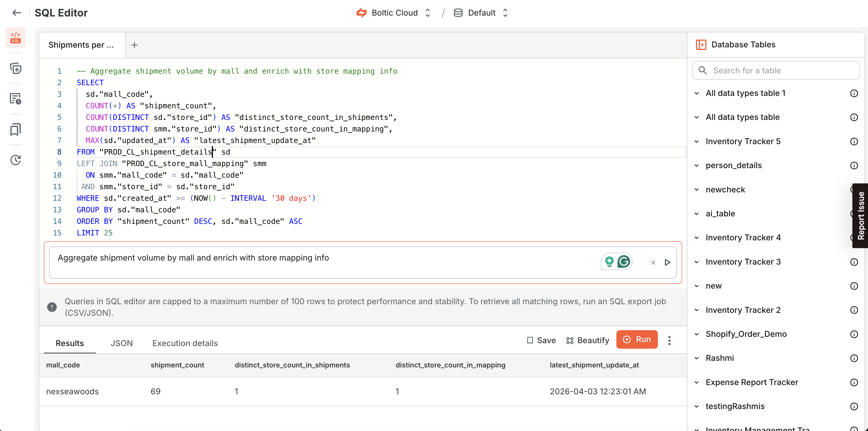Click the Search for a table field
Image resolution: width=868 pixels, height=431 pixels.
pyautogui.click(x=776, y=70)
